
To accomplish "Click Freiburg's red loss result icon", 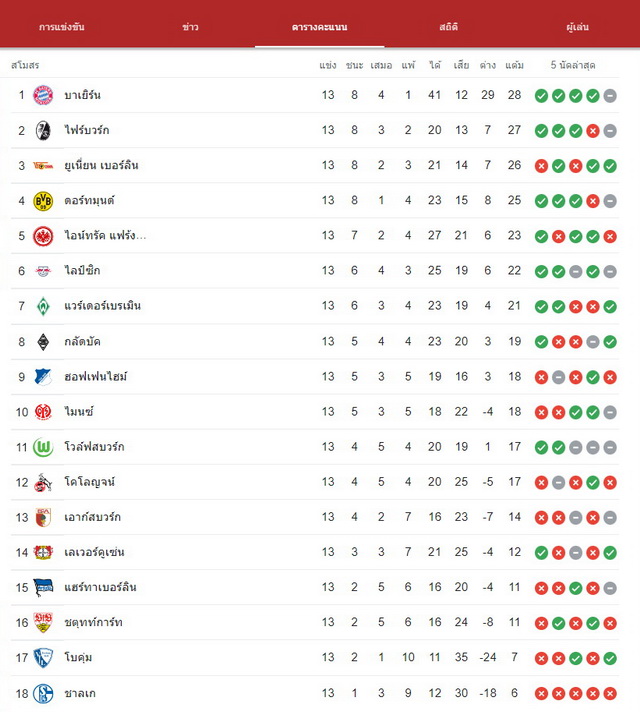I will (x=593, y=131).
